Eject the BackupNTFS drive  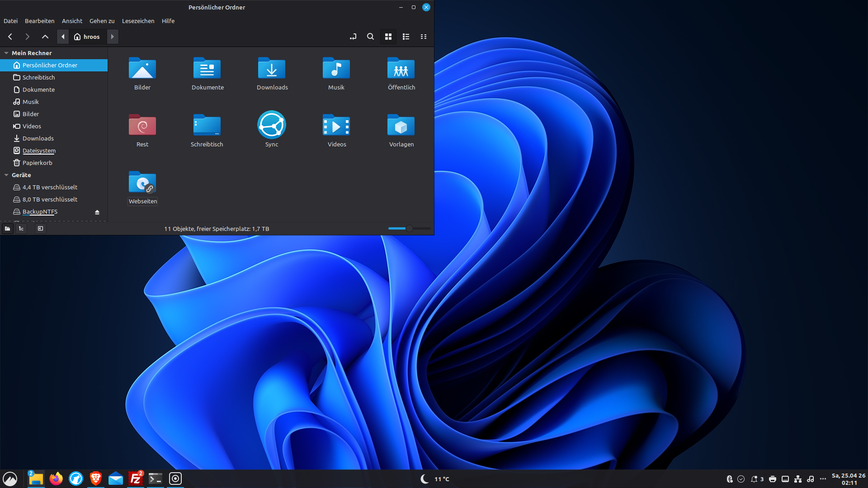(x=97, y=212)
